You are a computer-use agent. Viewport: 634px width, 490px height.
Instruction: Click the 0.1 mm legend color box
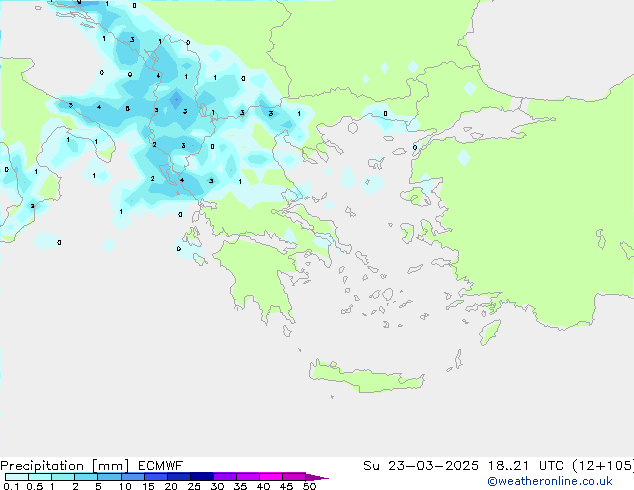coord(17,477)
